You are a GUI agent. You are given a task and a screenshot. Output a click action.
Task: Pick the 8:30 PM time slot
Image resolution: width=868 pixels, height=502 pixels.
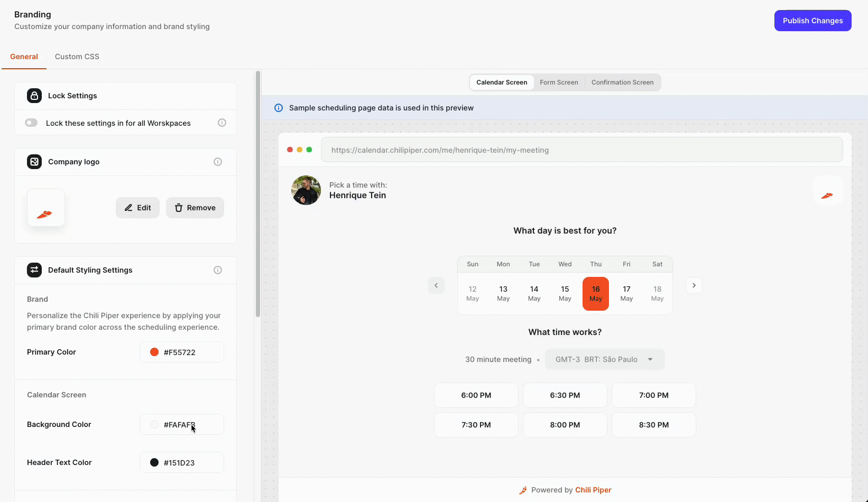(x=654, y=425)
